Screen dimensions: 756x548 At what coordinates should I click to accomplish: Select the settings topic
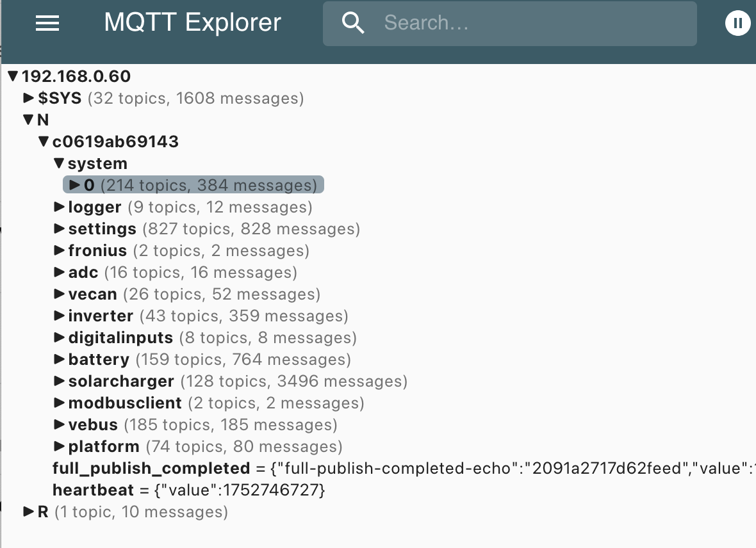coord(103,229)
